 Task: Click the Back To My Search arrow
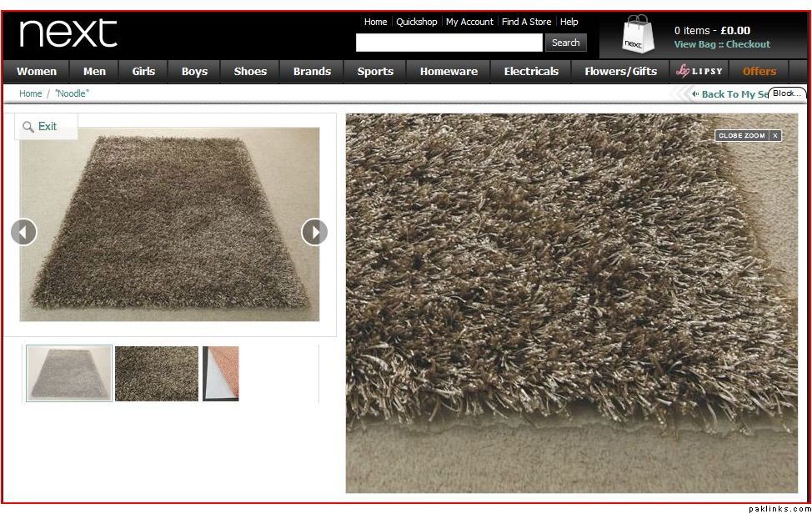pyautogui.click(x=695, y=93)
